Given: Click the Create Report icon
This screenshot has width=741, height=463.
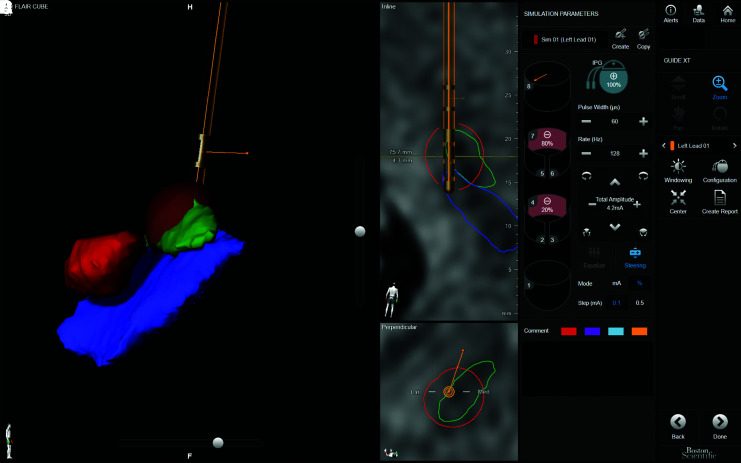Looking at the screenshot, I should click(x=719, y=199).
